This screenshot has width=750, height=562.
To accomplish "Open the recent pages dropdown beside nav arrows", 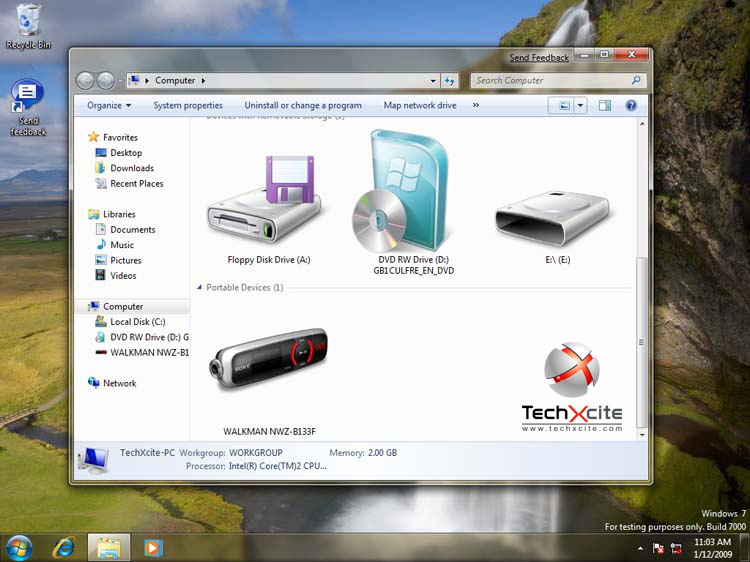I will (120, 81).
